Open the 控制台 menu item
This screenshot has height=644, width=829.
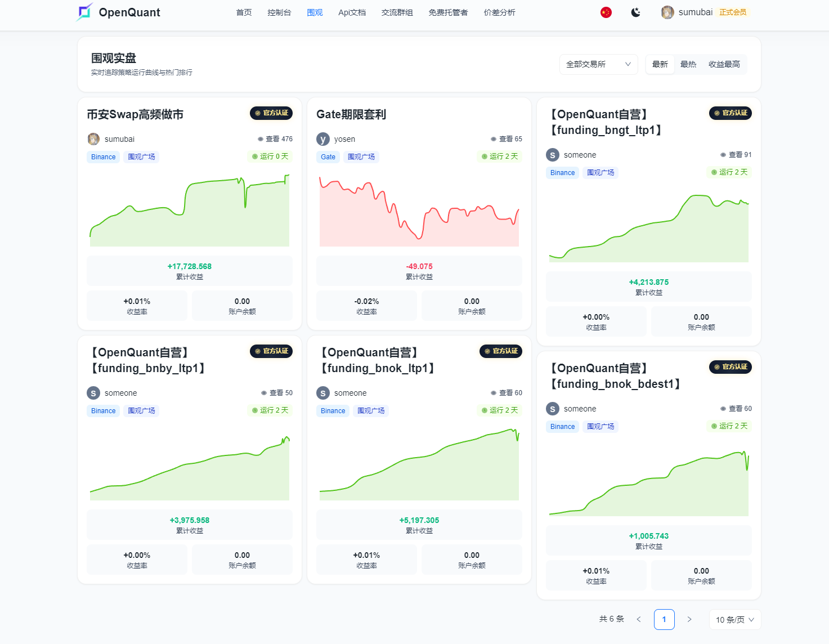279,12
